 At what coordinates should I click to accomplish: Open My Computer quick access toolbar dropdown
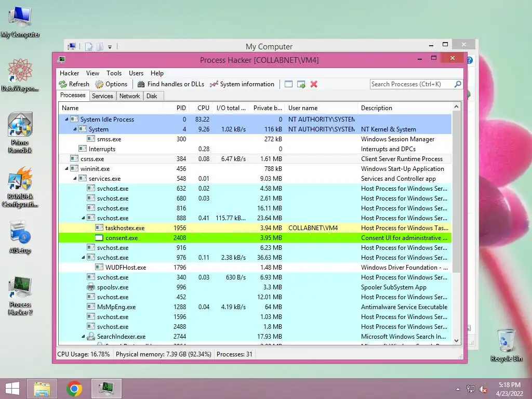coord(110,47)
